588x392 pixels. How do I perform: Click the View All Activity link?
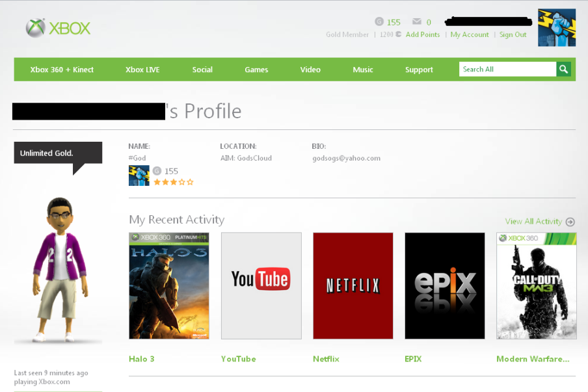[x=533, y=222]
